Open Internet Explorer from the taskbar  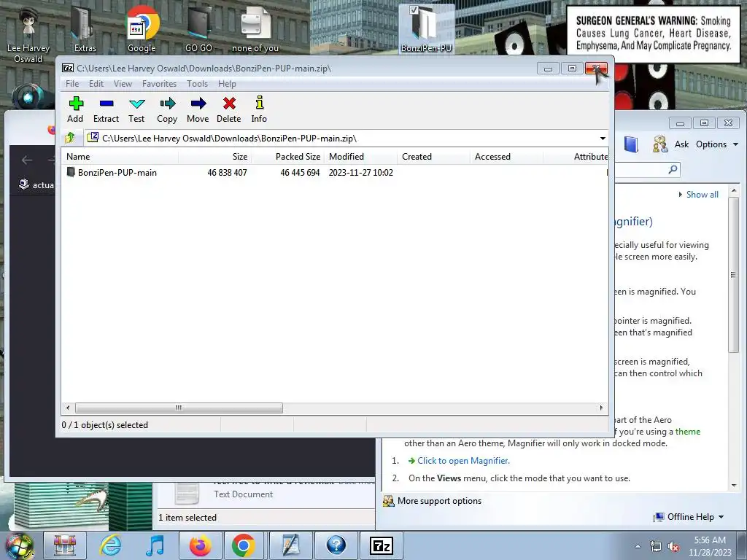[x=110, y=545]
